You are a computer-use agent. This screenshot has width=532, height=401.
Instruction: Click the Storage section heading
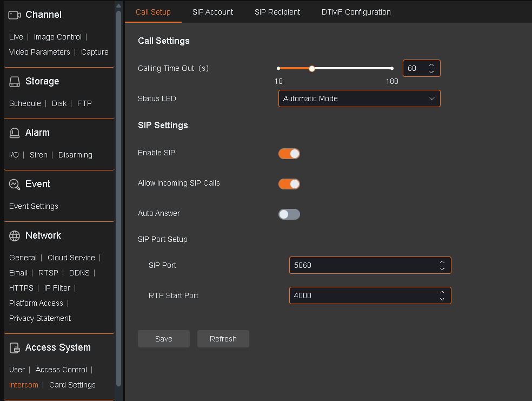tap(42, 81)
